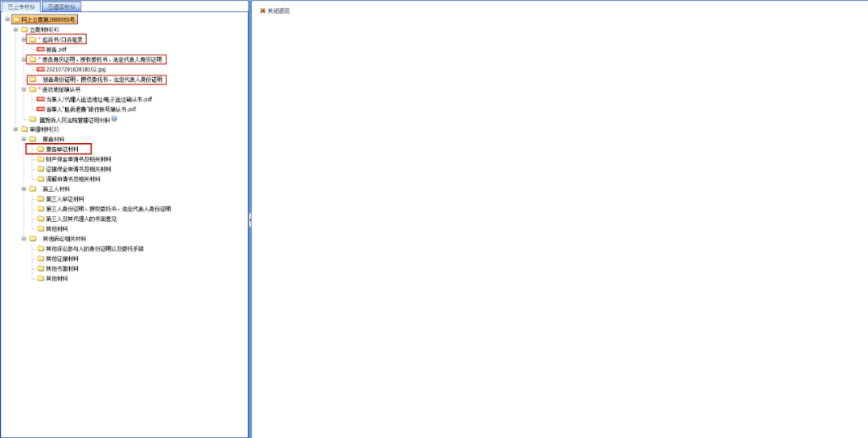The width and height of the screenshot is (868, 438).
Task: Collapse the root node 网上立案第2888986号
Action: tap(7, 19)
